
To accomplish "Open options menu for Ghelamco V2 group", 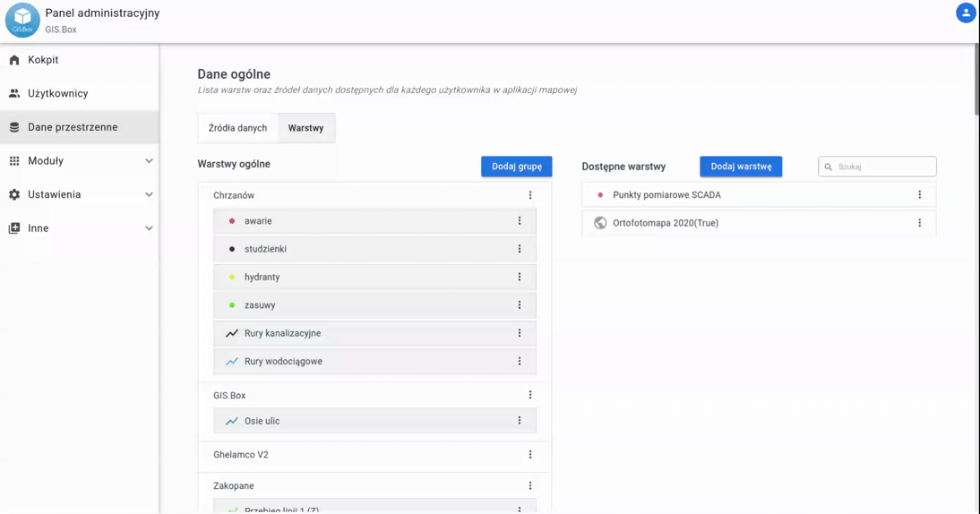I will 529,455.
